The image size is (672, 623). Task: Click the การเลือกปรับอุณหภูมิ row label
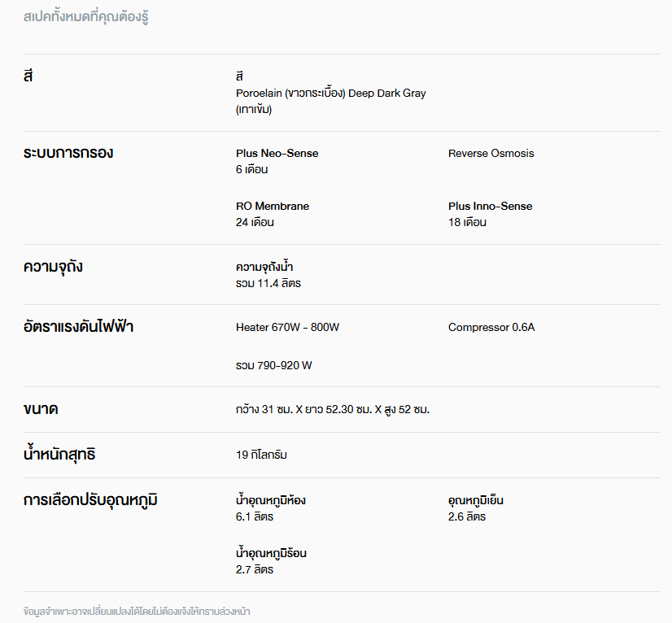tap(90, 500)
